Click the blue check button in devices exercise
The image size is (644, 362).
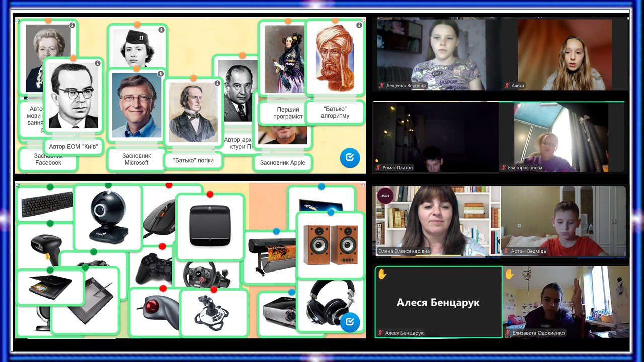tap(350, 322)
